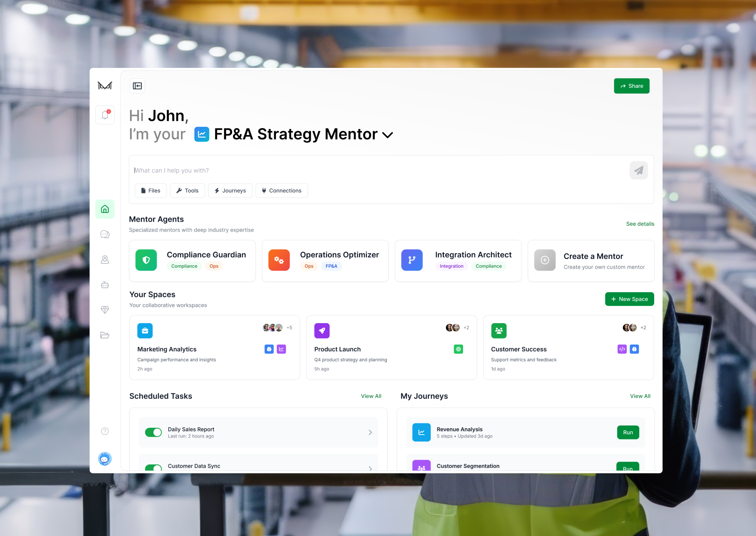The image size is (756, 536).
Task: Open the chat messages sidebar icon
Action: 105,234
